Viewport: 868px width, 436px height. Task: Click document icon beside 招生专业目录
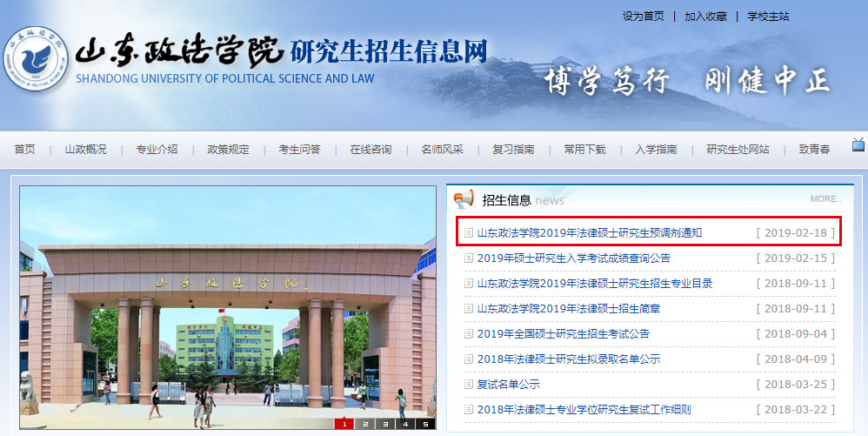click(x=469, y=284)
